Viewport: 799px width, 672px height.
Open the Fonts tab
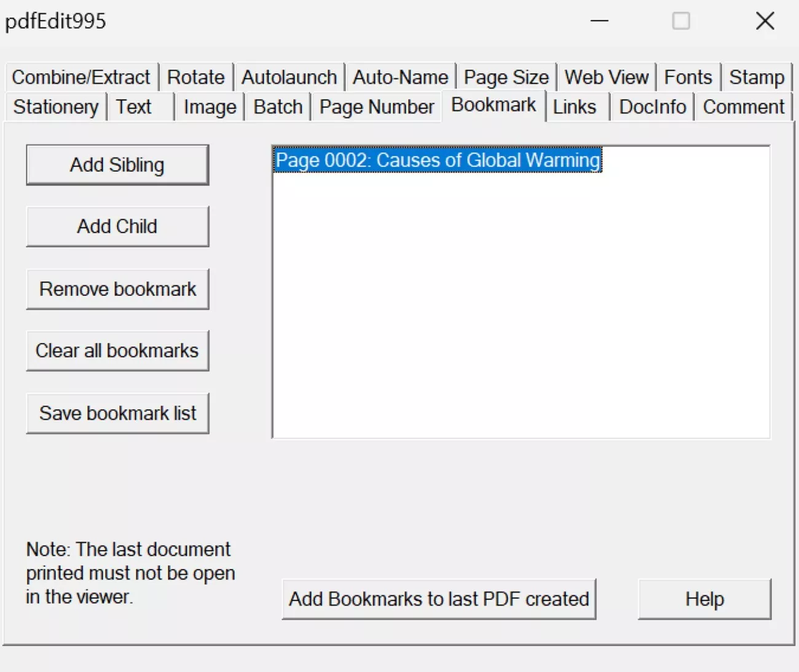pos(688,77)
